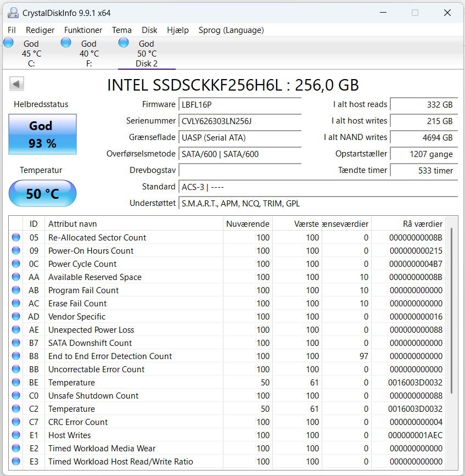Click status orb for SATA Downshift Count
Viewport: 465px width, 476px height.
(16, 343)
